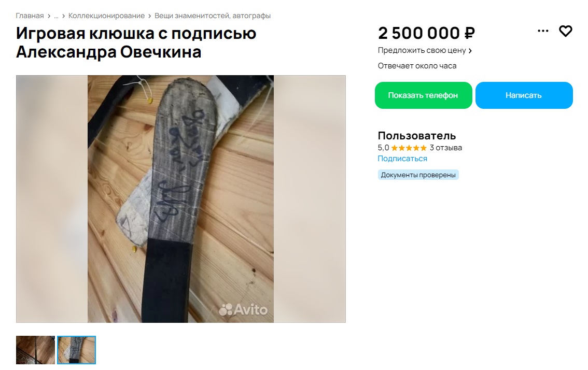Subscribe to seller via 'Подписаться'
This screenshot has width=588, height=370.
coord(402,159)
